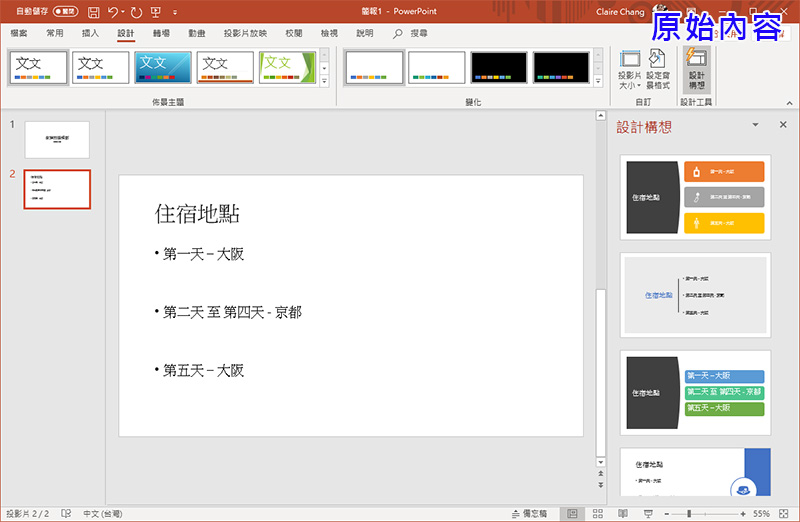Undo the last action
Screen dimensions: 800x522
tap(113, 12)
